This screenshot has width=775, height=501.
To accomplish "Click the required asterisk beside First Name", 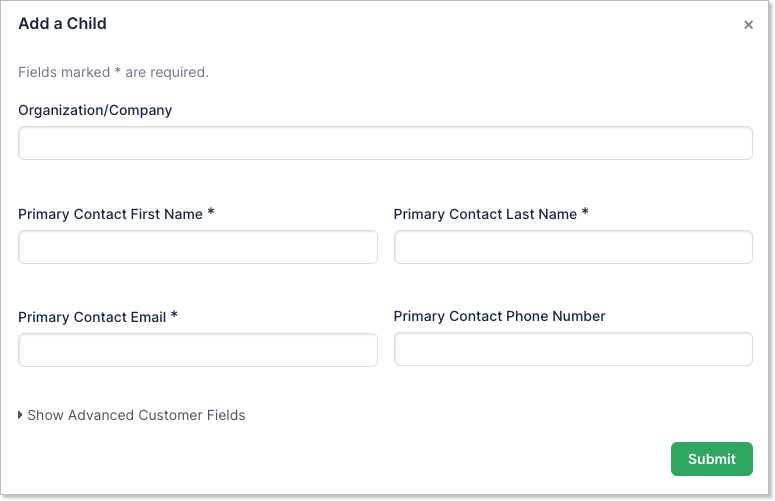I will pos(211,213).
